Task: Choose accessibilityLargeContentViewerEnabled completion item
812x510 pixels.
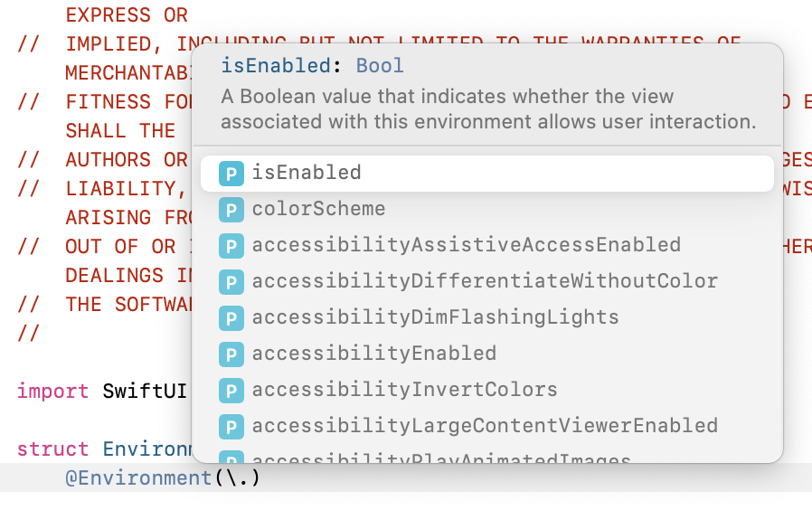Action: point(486,427)
